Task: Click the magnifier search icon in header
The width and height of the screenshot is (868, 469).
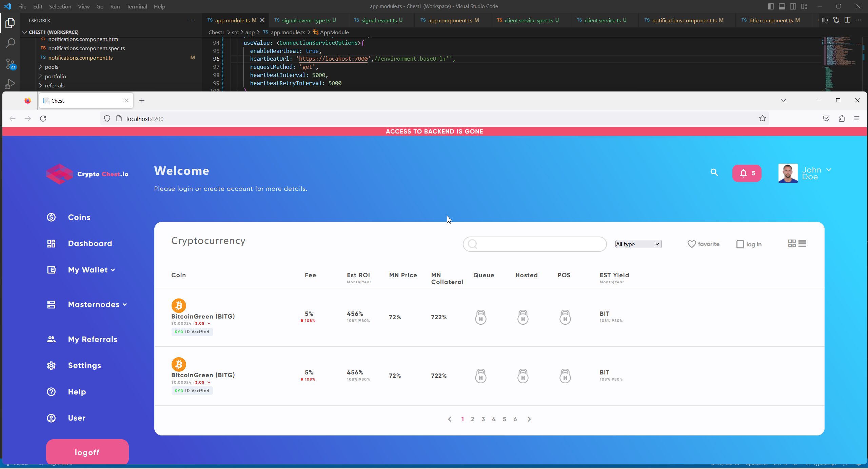Action: [x=714, y=172]
